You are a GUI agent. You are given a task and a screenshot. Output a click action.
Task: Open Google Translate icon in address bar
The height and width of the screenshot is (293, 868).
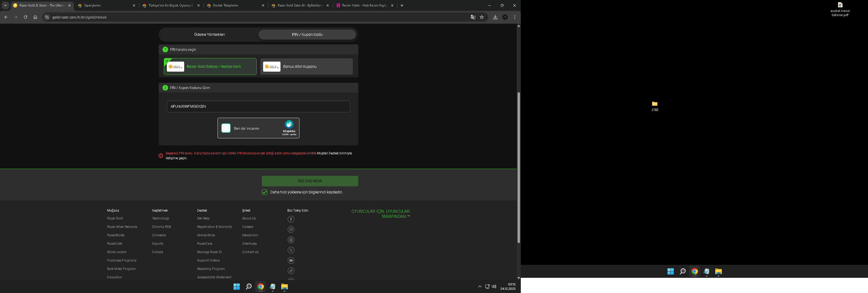(x=473, y=17)
